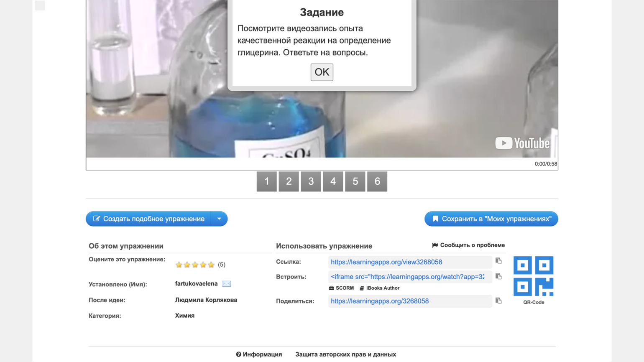
Task: Go to question marker 4
Action: coord(333,181)
